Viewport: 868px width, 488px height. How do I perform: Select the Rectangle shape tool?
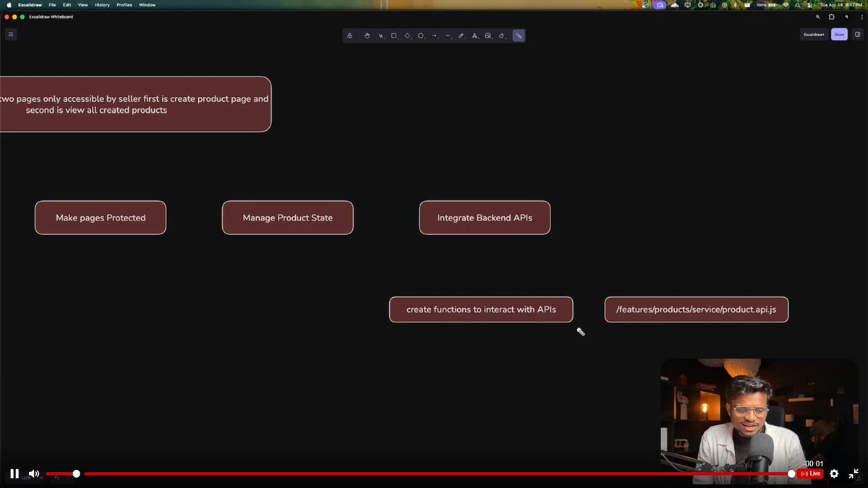pyautogui.click(x=394, y=35)
